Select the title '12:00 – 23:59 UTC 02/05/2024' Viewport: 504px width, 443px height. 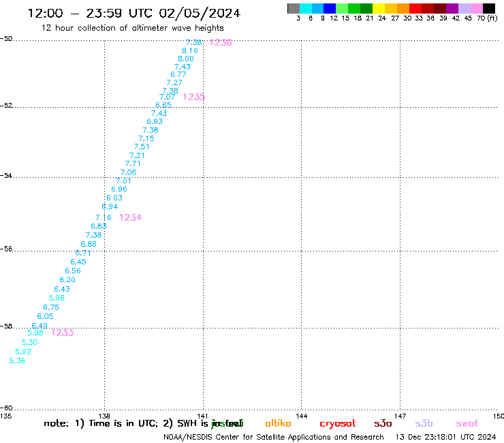click(134, 13)
